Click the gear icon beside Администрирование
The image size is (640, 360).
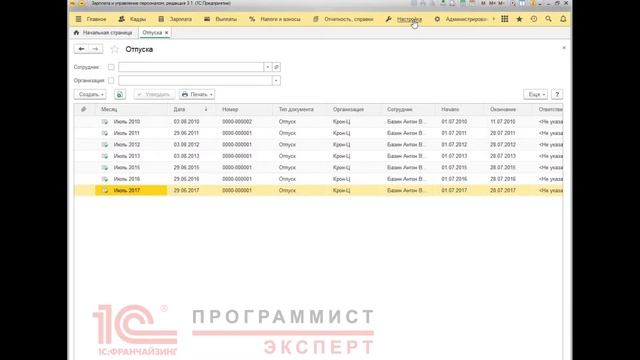[437, 19]
